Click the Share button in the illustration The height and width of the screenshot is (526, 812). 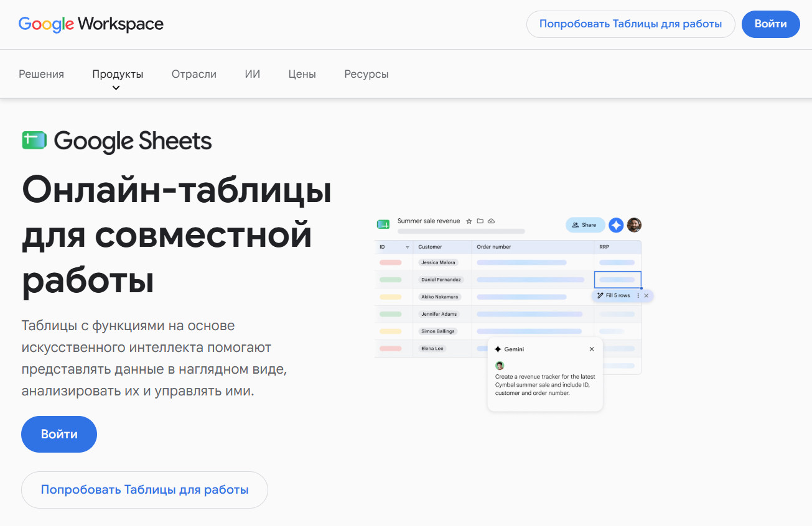point(585,225)
